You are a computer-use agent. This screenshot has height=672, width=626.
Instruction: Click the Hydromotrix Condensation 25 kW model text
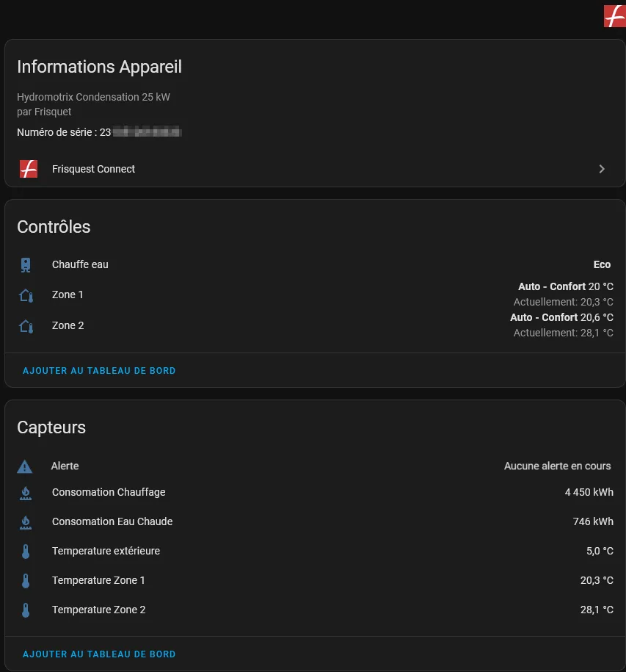pyautogui.click(x=93, y=97)
